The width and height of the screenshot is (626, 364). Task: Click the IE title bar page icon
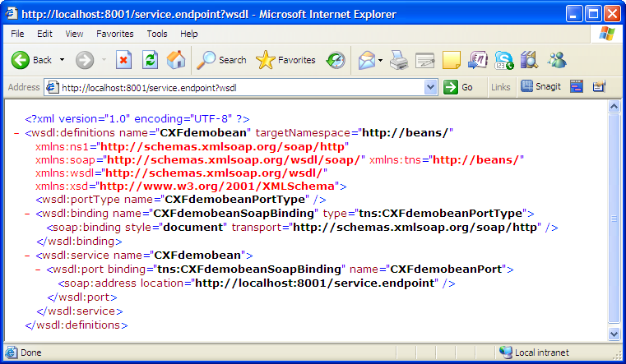[12, 13]
